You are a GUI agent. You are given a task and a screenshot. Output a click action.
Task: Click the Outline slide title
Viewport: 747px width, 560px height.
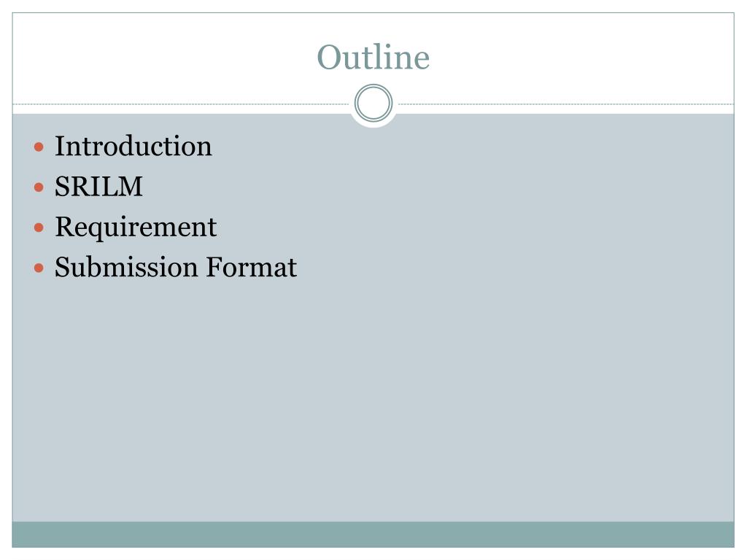pos(373,57)
